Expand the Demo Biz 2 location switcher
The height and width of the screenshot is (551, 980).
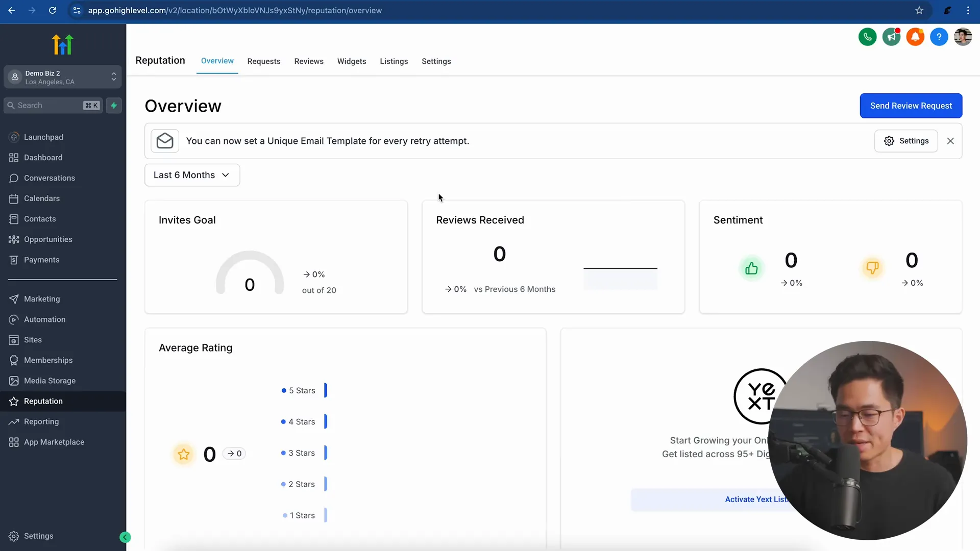click(x=63, y=77)
